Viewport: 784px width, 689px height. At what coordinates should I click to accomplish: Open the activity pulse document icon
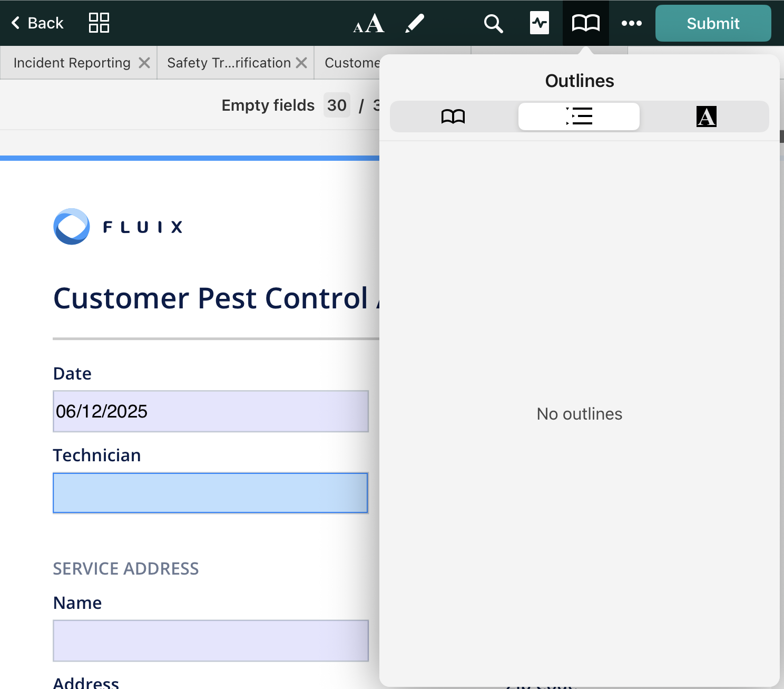[540, 23]
